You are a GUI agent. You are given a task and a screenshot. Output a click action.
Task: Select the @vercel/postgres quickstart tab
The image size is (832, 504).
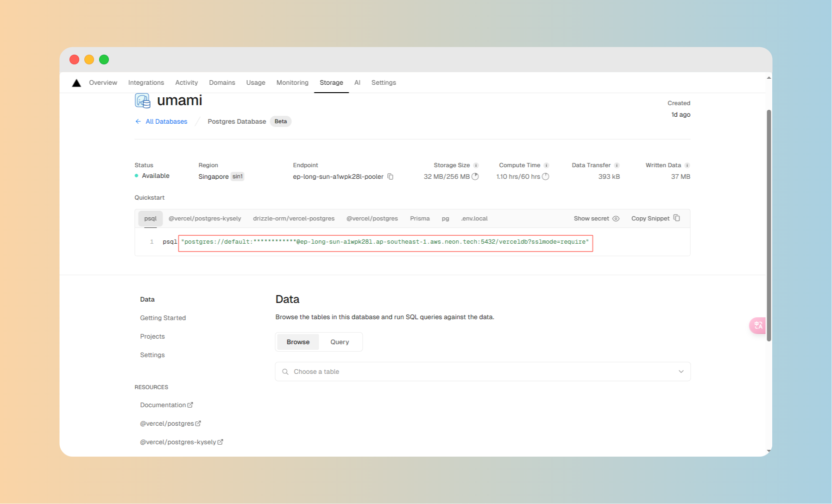[372, 219]
